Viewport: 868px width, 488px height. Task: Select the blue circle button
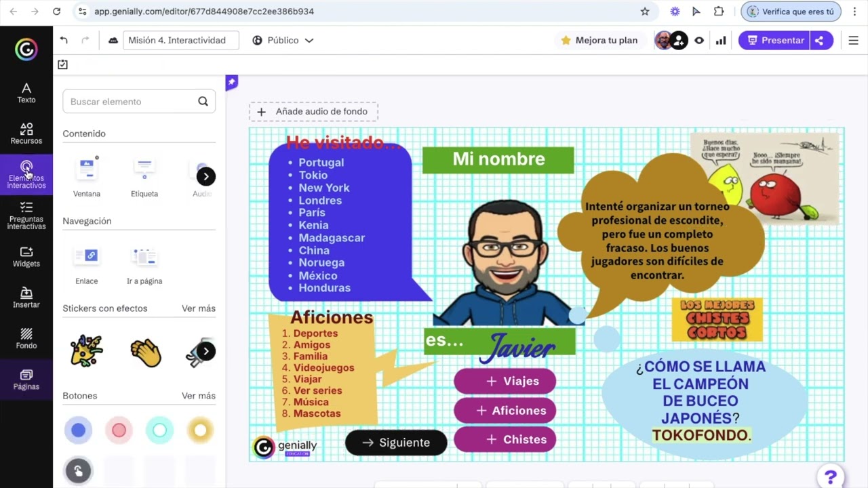tap(79, 430)
